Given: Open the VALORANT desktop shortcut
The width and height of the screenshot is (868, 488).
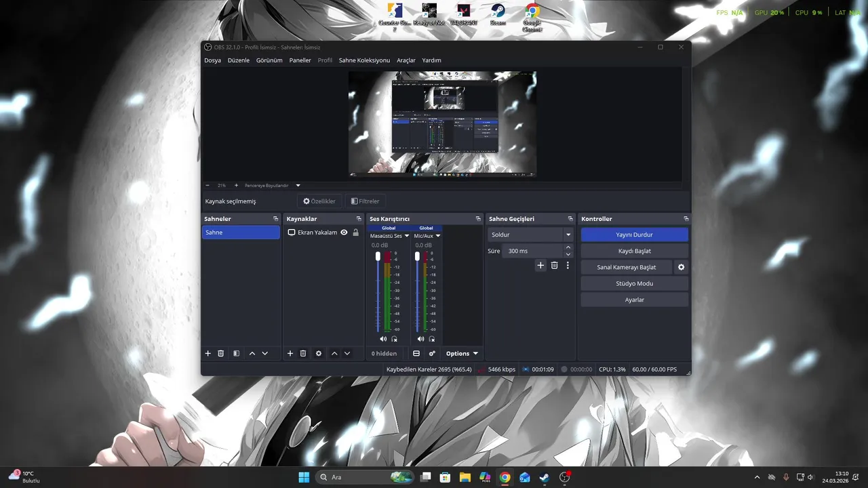Looking at the screenshot, I should click(464, 15).
